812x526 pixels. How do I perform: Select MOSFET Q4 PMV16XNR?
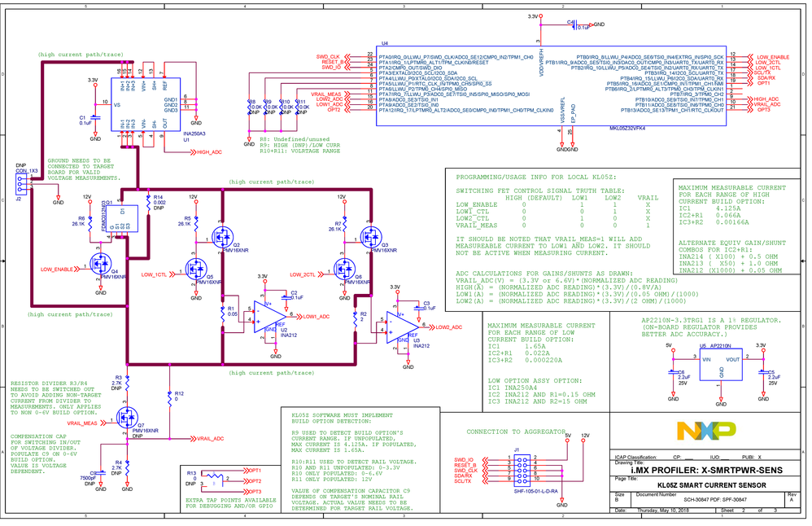100,263
